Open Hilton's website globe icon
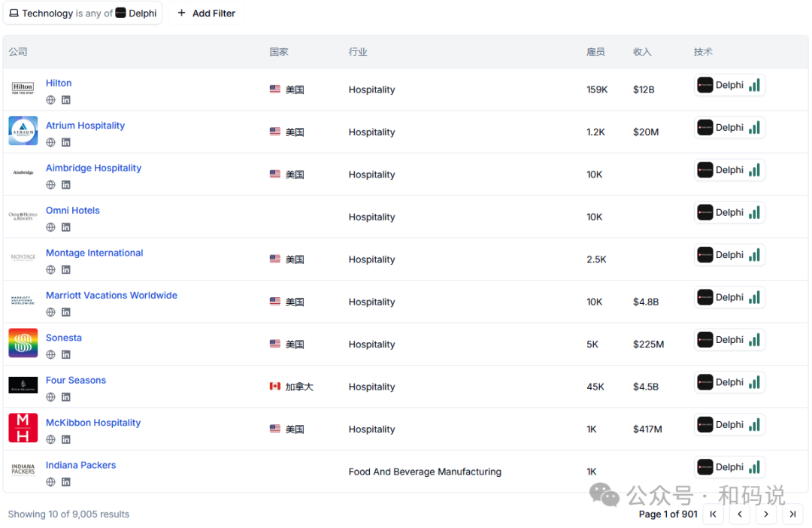 50,100
